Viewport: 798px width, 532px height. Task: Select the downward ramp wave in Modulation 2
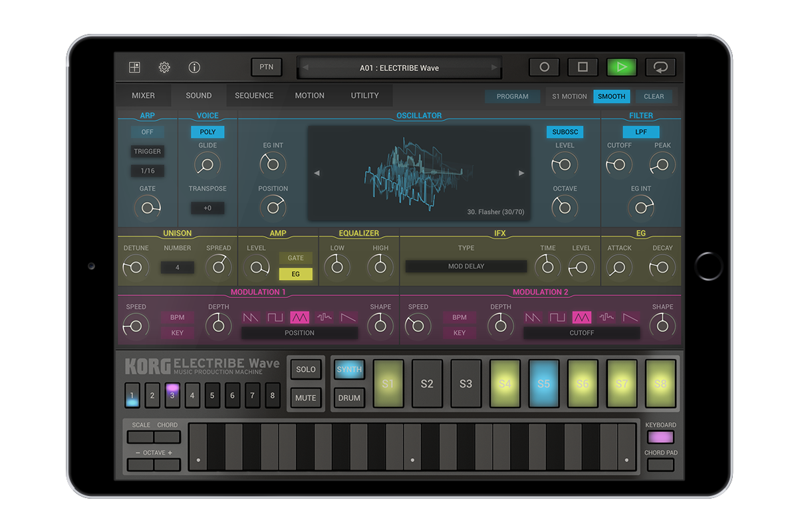click(628, 317)
